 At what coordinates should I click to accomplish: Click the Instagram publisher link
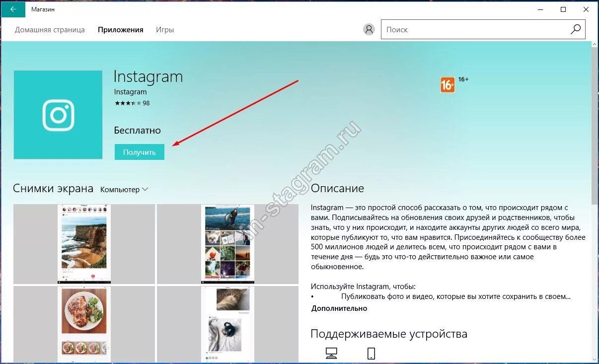click(x=130, y=92)
